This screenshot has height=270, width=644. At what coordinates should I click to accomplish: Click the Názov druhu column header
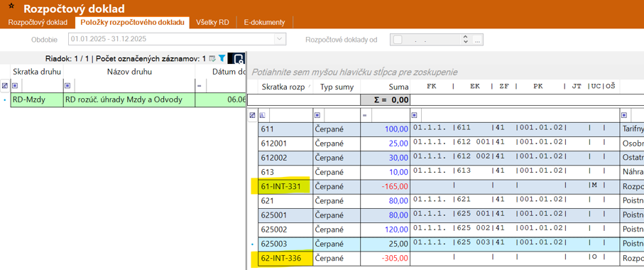(129, 72)
